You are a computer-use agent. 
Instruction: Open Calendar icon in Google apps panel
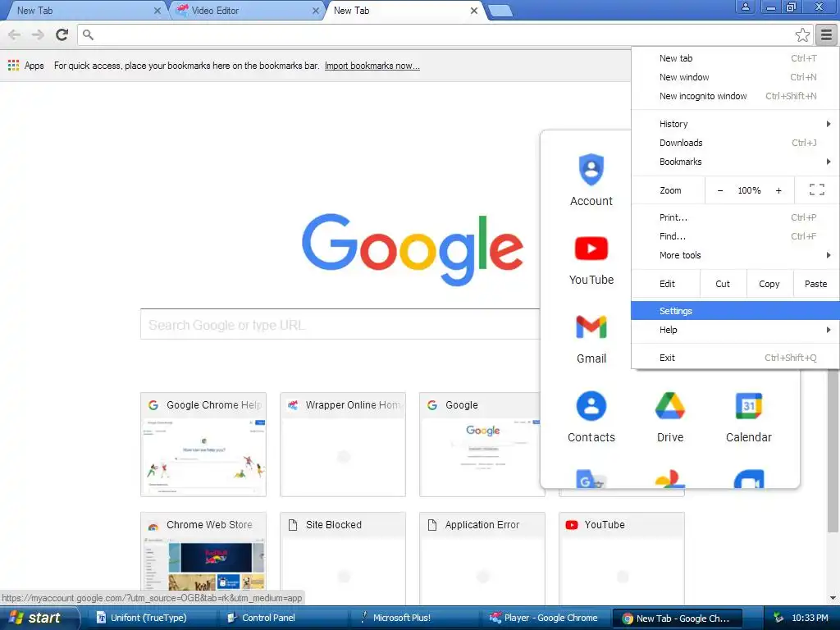point(748,405)
